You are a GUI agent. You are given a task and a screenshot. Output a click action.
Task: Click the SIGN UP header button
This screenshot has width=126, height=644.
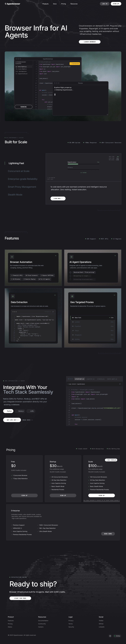click(x=116, y=4)
